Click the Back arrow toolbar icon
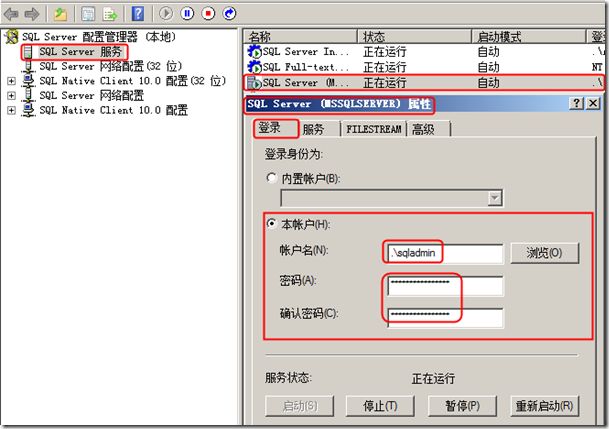Viewport: 609px width, 429px height. coord(11,14)
